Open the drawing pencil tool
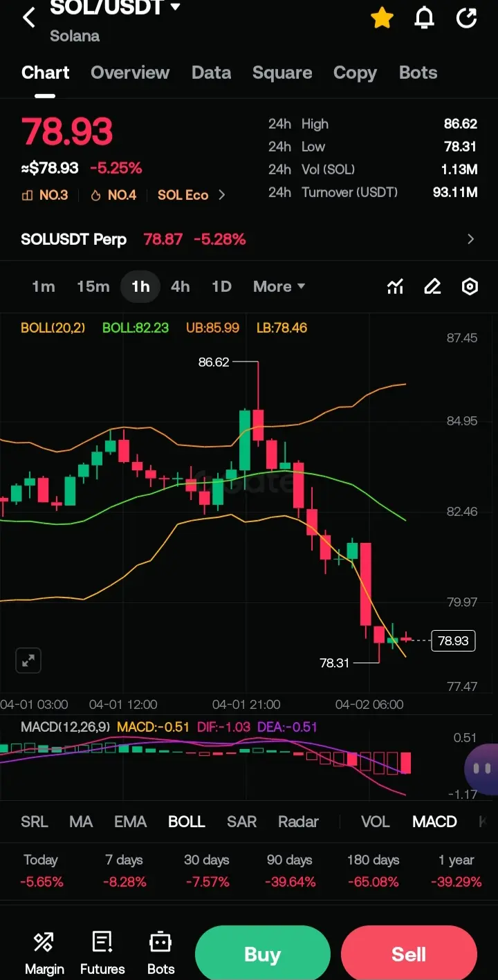Image resolution: width=498 pixels, height=980 pixels. 432,286
